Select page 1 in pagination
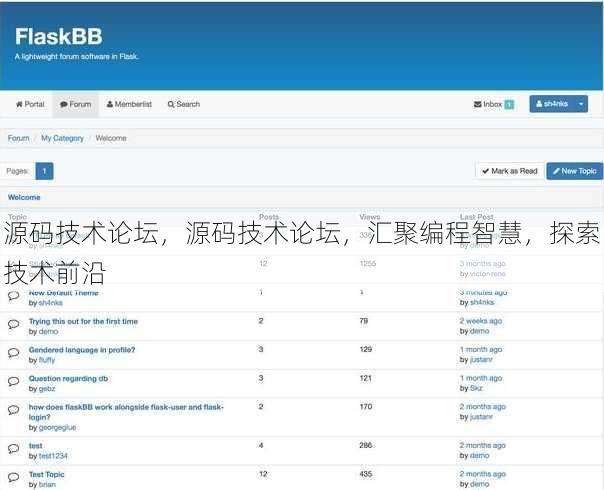This screenshot has height=490, width=604. pos(44,171)
